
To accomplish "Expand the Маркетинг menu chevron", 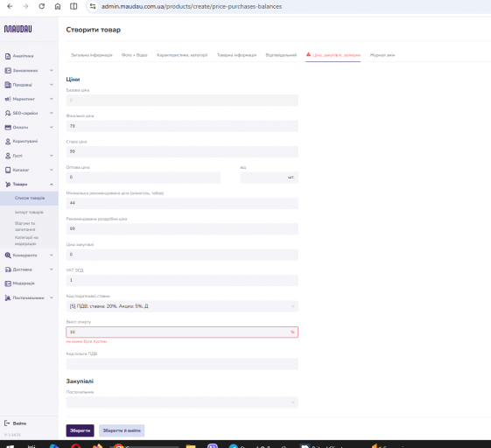I will pyautogui.click(x=52, y=99).
